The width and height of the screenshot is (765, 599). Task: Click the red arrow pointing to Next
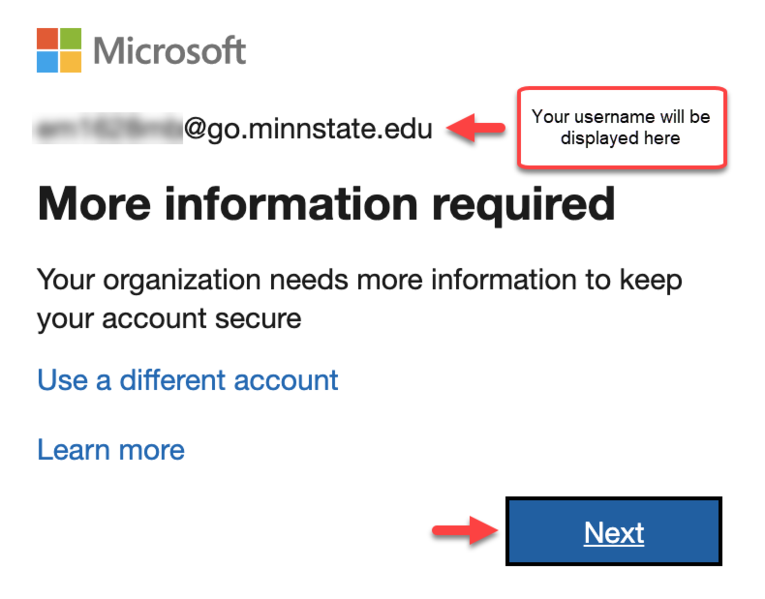[x=463, y=531]
